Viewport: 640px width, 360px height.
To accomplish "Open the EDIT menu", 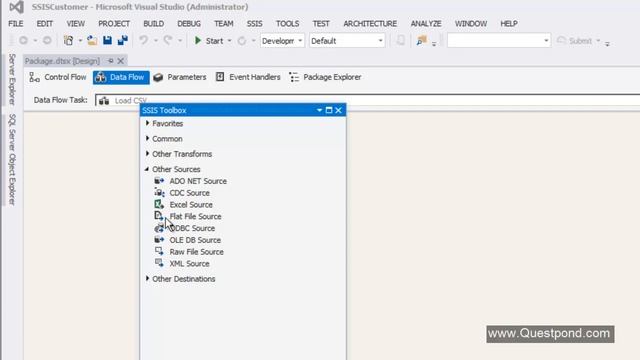I will click(x=44, y=24).
